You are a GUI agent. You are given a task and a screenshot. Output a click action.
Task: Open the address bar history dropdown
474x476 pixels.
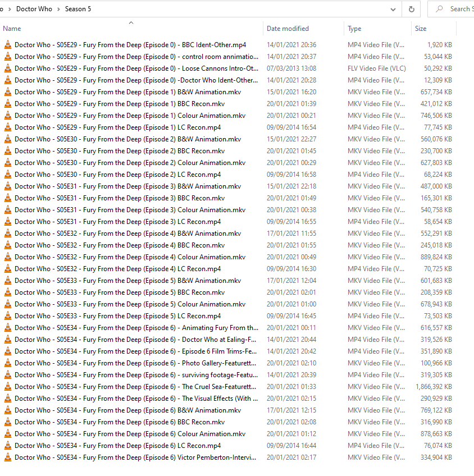pos(393,10)
